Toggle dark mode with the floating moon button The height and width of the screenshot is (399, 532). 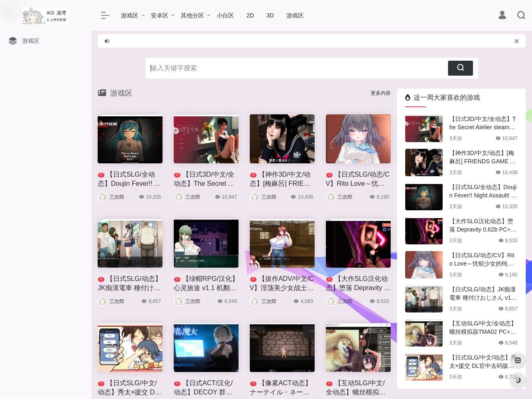[518, 380]
